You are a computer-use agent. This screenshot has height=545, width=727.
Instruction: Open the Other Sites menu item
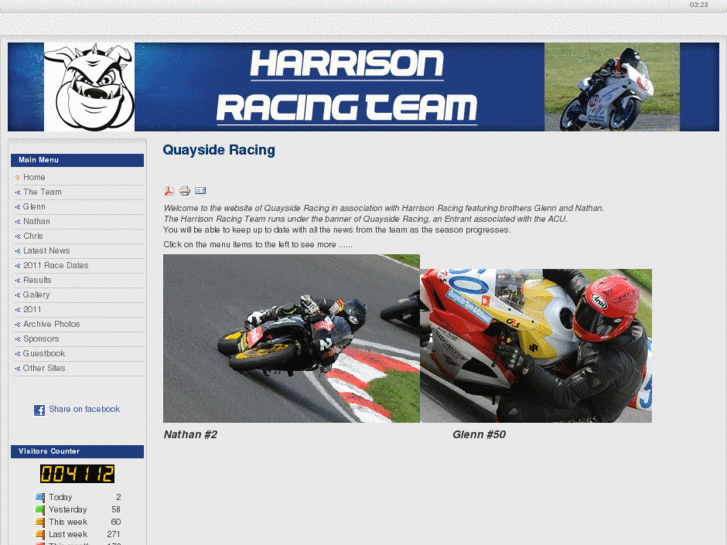point(44,368)
